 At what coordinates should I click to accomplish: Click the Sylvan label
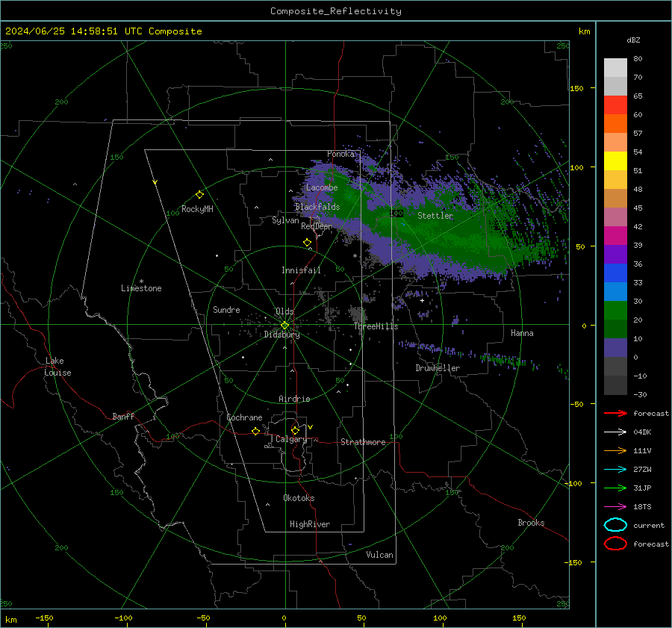(285, 220)
